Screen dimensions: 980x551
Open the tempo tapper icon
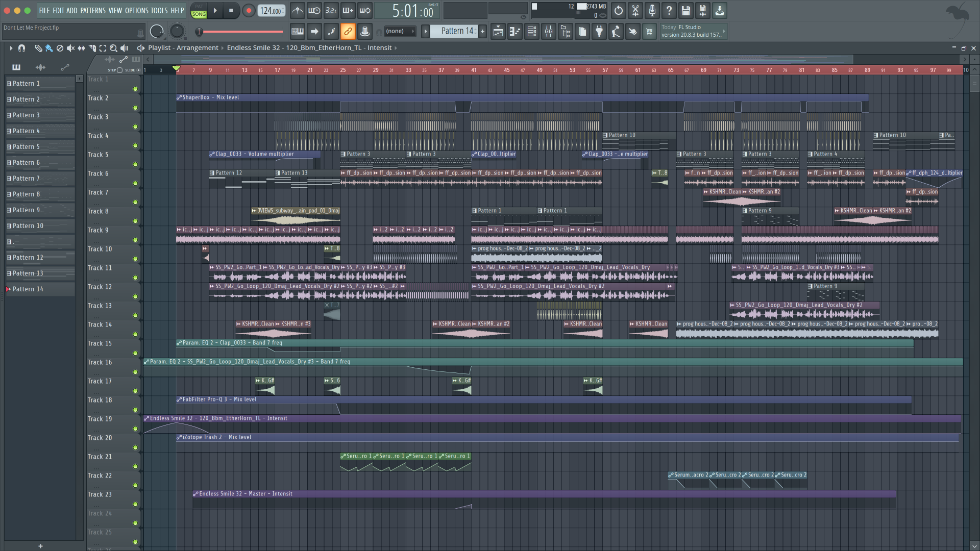point(616,32)
